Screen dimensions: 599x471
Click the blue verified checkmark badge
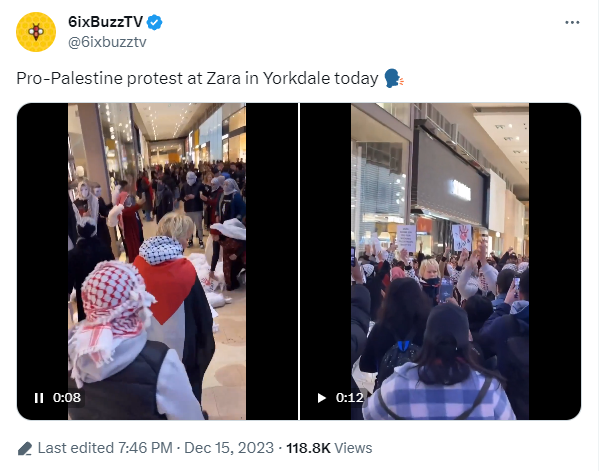(x=155, y=22)
